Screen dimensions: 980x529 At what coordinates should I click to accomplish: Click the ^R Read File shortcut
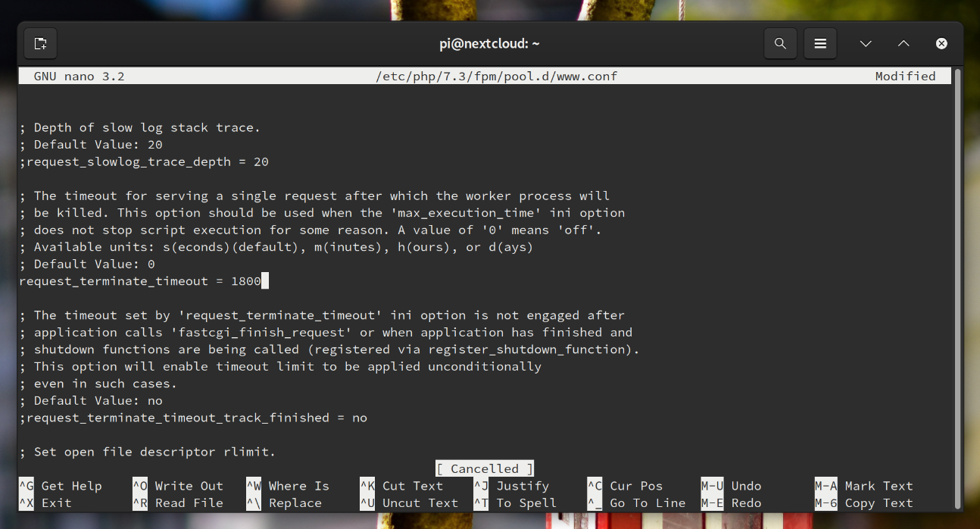[x=178, y=503]
